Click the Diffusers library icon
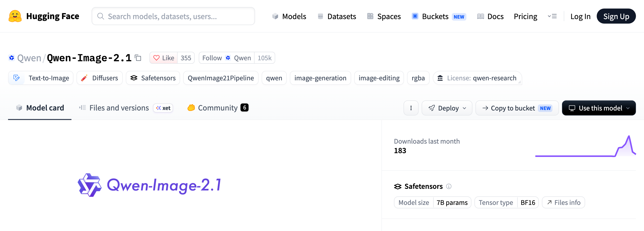644x231 pixels. tap(84, 78)
